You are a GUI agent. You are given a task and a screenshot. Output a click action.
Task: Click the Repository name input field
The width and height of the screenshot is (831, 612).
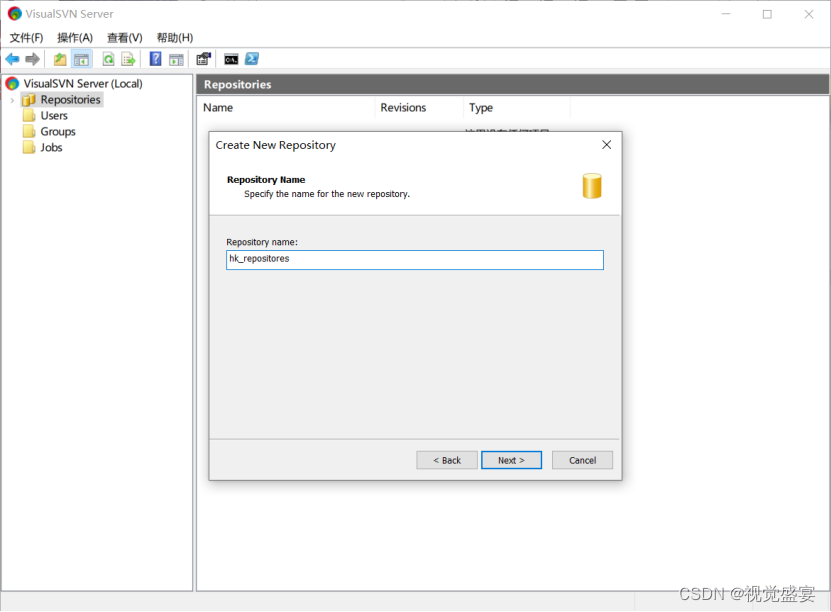pyautogui.click(x=415, y=260)
